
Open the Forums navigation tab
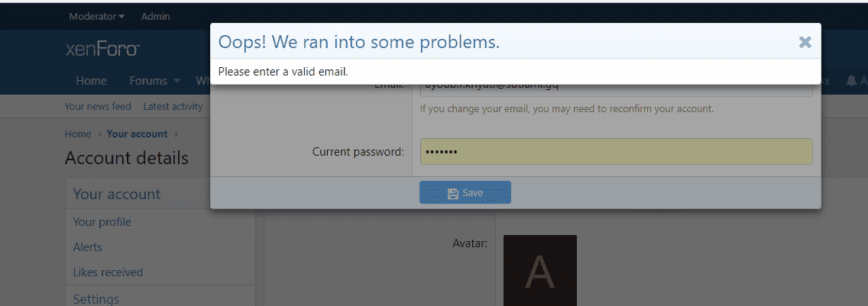148,81
